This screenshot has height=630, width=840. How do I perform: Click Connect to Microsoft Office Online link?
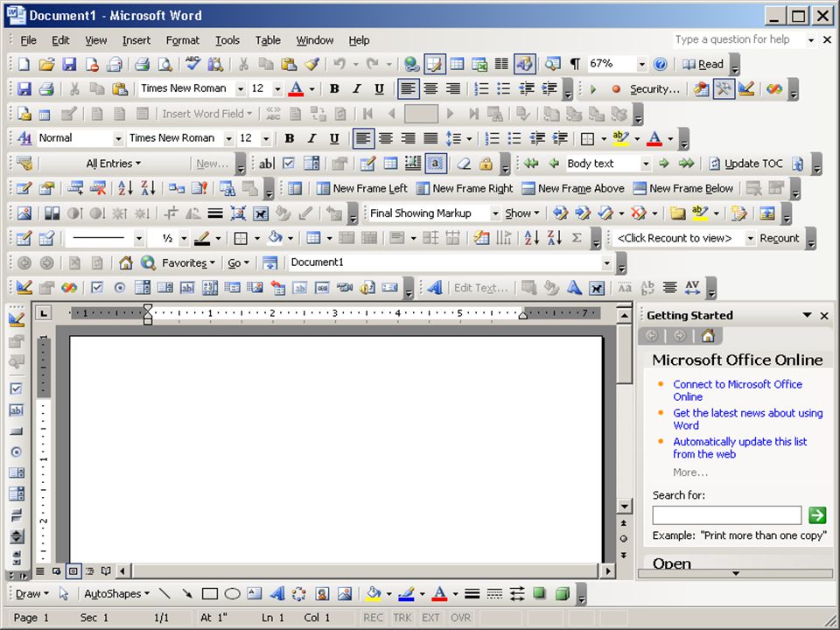click(x=737, y=390)
